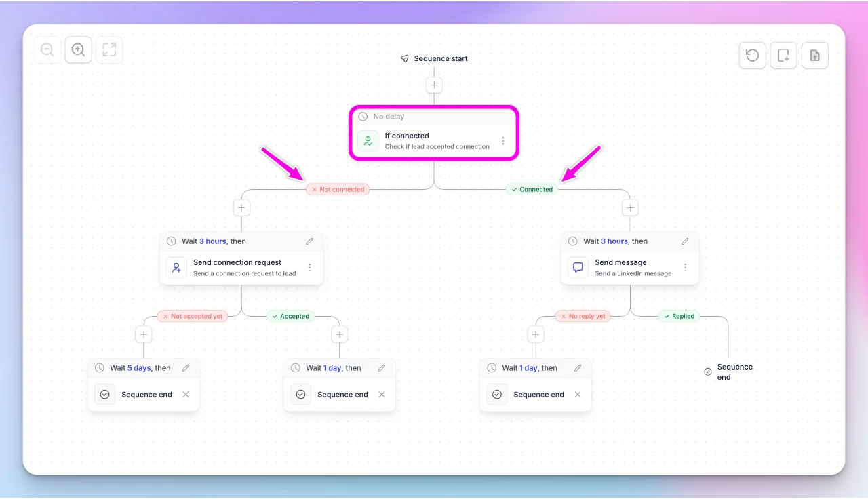Fit the sequence view to screen
This screenshot has width=868, height=499.
pos(109,49)
